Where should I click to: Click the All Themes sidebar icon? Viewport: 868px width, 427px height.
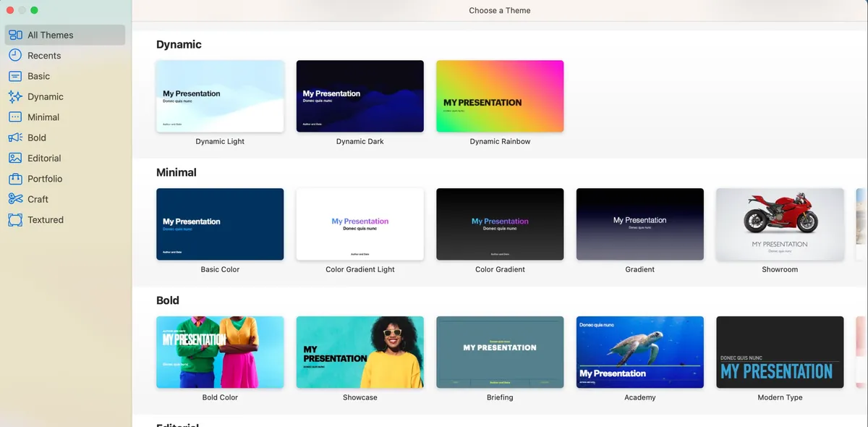click(15, 35)
